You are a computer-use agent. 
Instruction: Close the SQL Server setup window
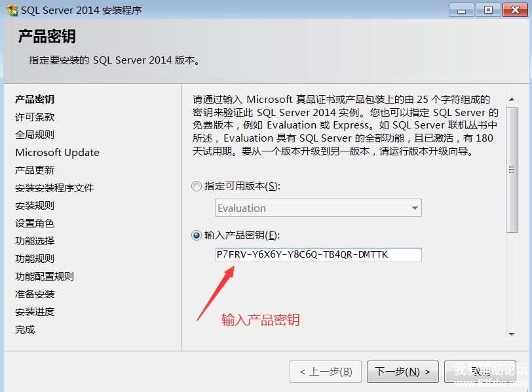click(x=515, y=10)
